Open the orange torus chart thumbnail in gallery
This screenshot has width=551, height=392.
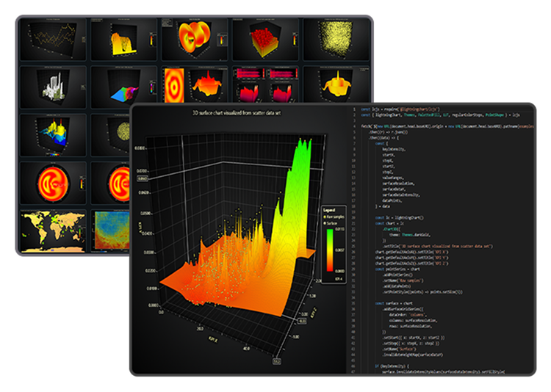click(x=195, y=40)
